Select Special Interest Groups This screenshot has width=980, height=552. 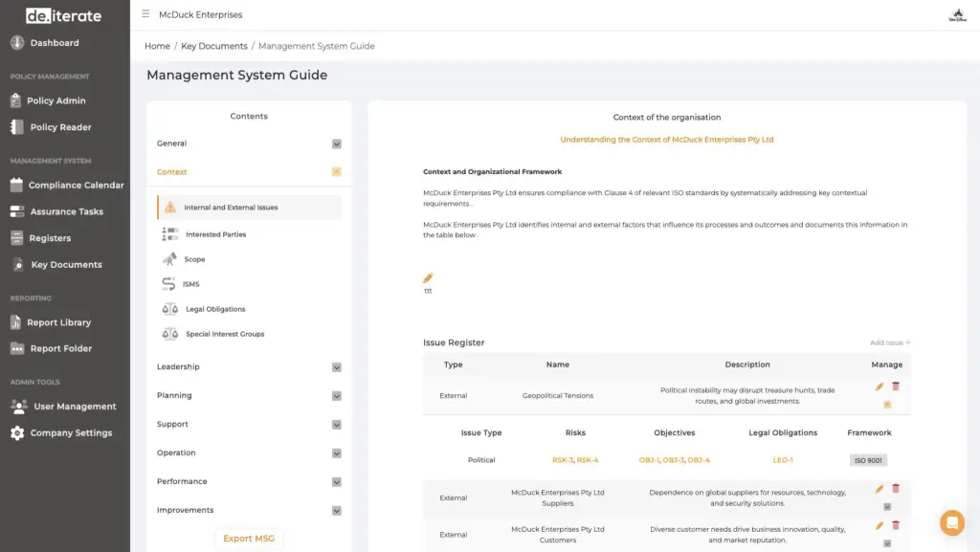pyautogui.click(x=225, y=334)
